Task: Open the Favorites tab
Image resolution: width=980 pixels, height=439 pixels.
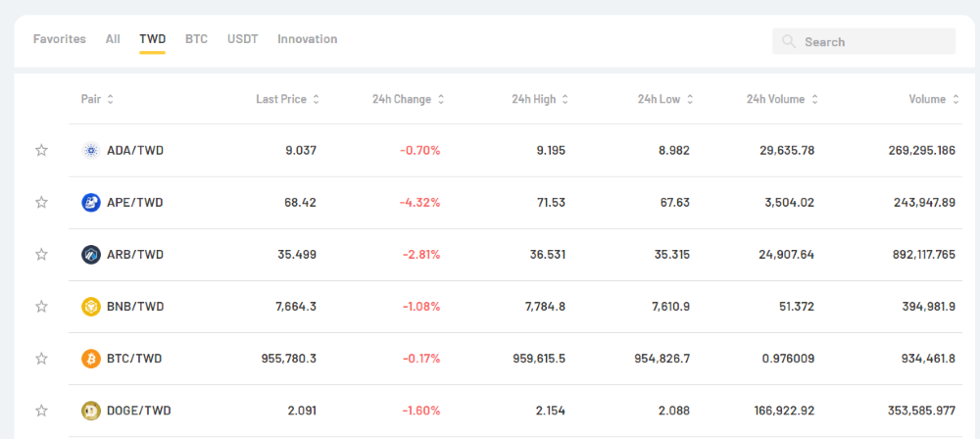Action: tap(60, 39)
